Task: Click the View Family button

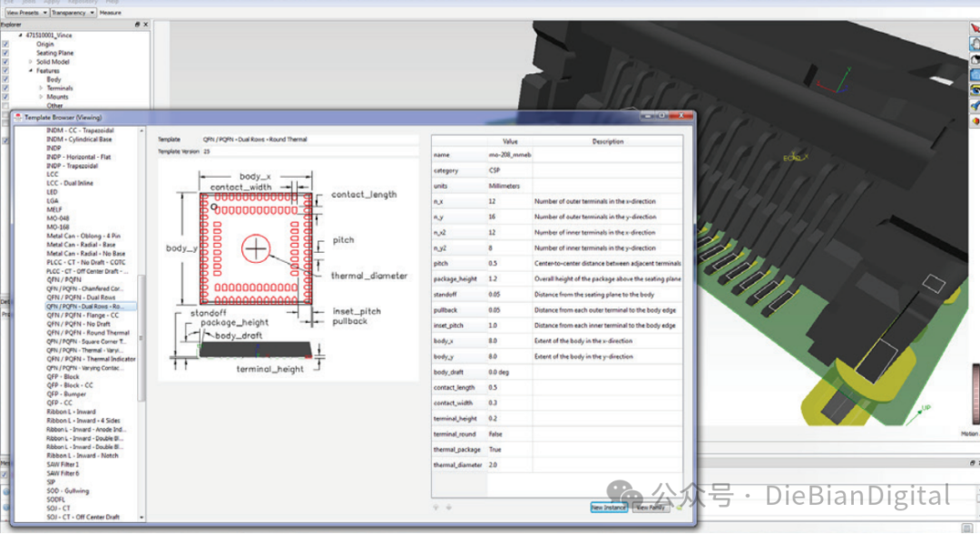Action: [x=651, y=508]
